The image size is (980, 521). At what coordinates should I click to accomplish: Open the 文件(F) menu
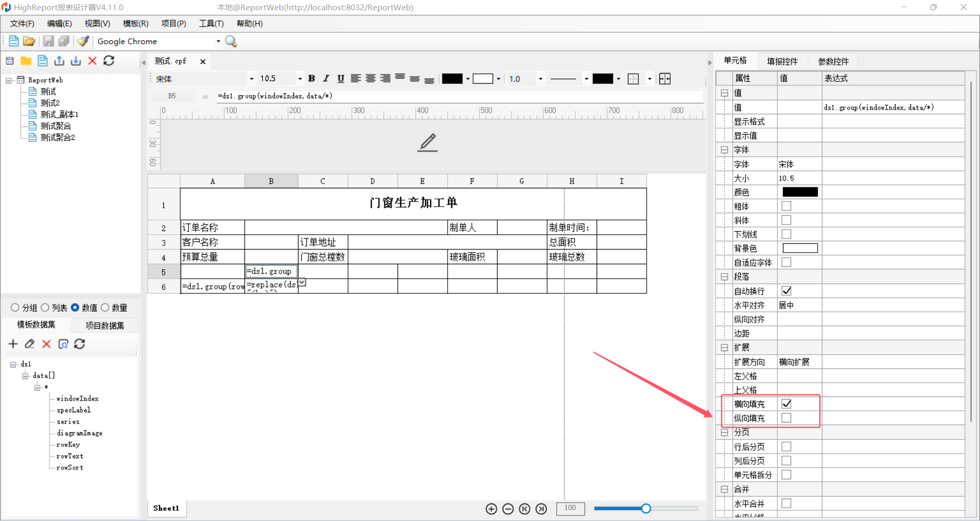tap(22, 23)
